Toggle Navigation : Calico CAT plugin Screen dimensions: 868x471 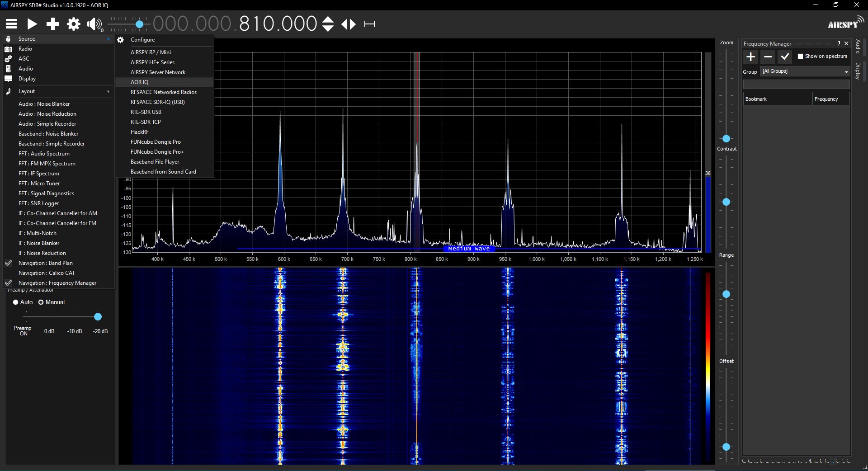[x=58, y=273]
